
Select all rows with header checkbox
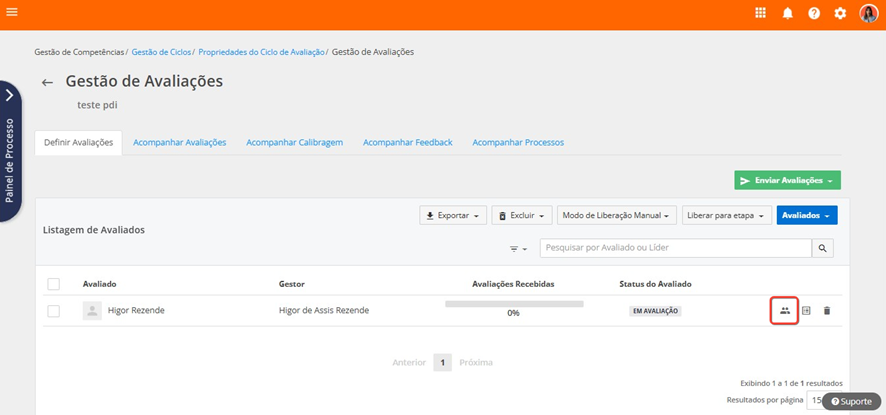[54, 284]
